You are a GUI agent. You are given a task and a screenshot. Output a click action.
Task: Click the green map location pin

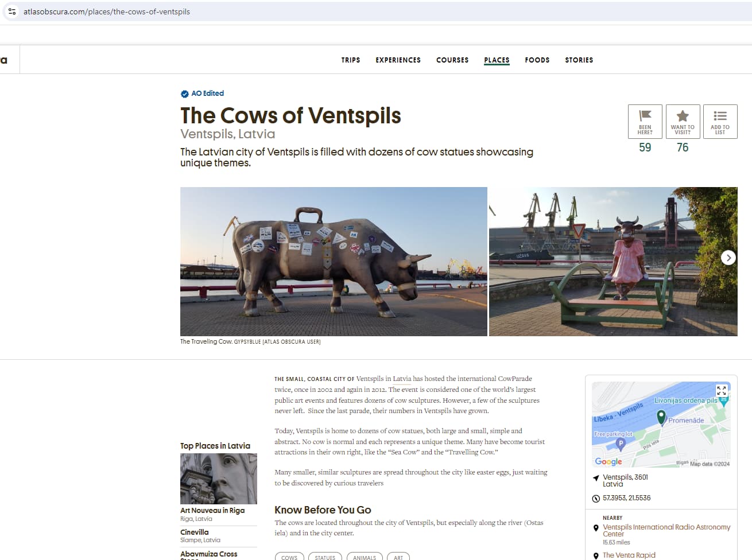pos(661,417)
